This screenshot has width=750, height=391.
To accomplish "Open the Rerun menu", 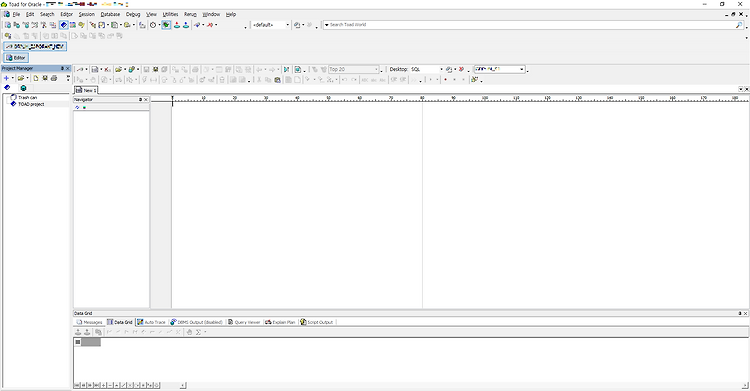I will (x=190, y=14).
